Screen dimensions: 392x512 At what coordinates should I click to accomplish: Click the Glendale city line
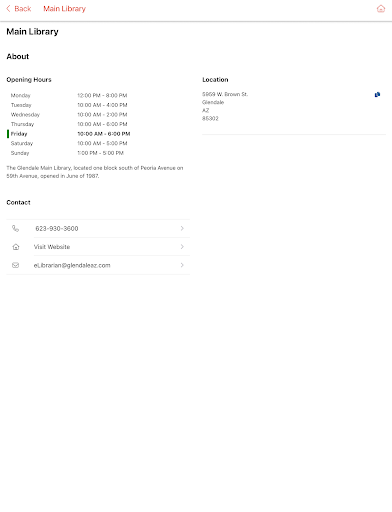(213, 102)
